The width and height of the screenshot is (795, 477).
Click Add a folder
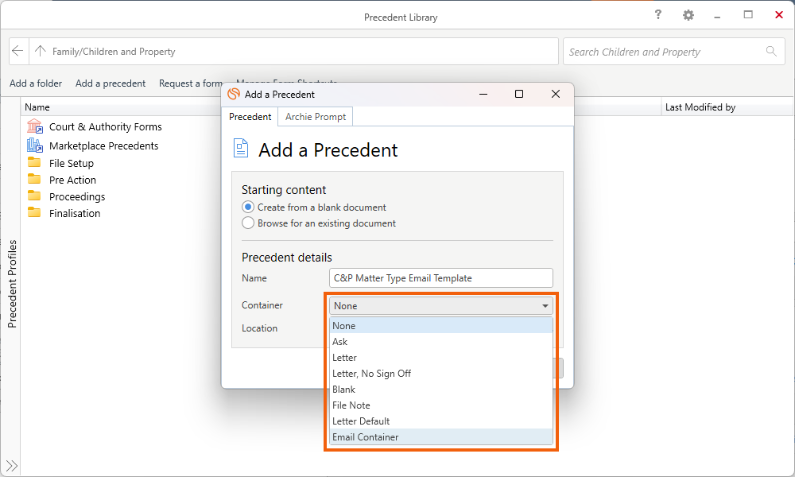click(x=35, y=84)
